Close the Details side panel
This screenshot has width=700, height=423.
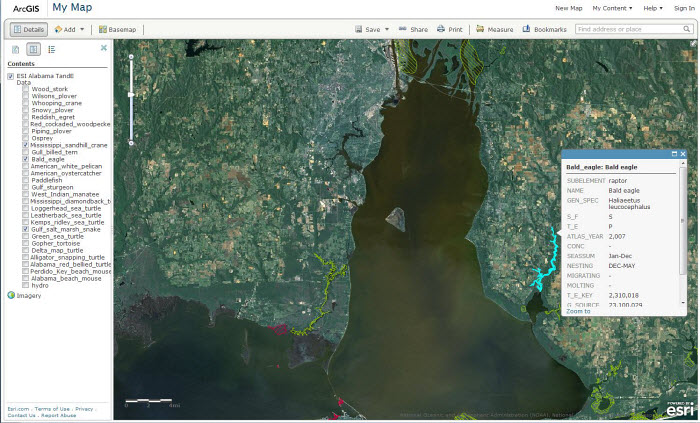(x=104, y=48)
